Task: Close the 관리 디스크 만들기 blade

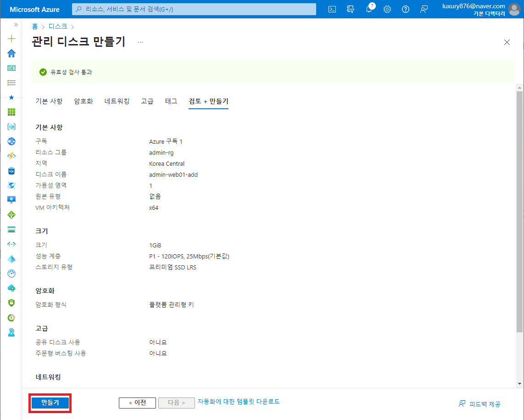Action: click(x=507, y=42)
